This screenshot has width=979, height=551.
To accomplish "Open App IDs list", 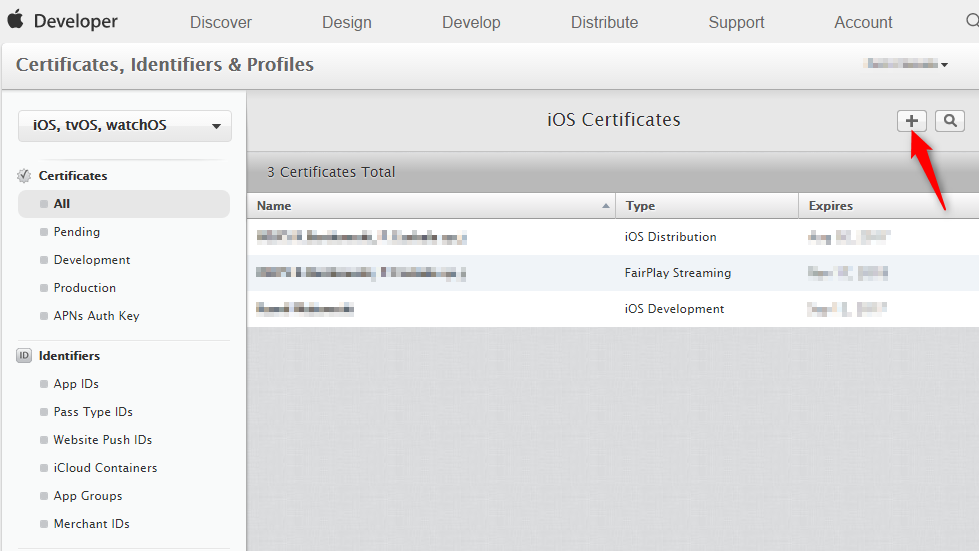I will point(76,384).
